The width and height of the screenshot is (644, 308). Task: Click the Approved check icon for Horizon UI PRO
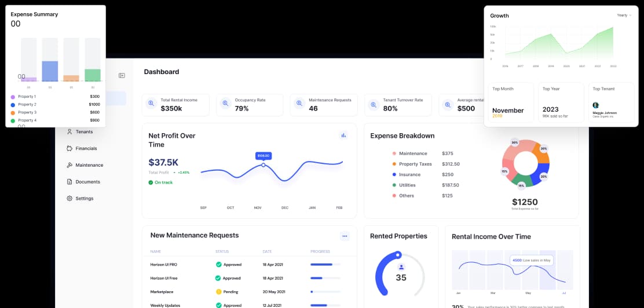click(218, 265)
